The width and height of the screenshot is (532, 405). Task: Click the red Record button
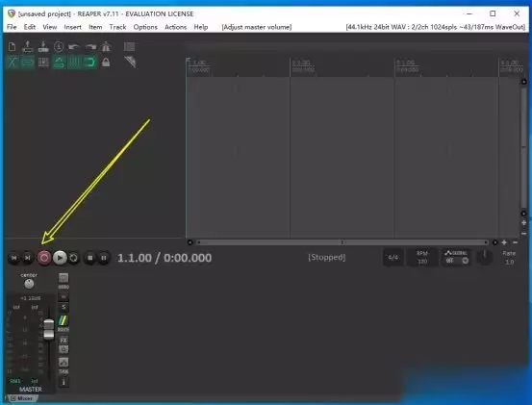(43, 258)
